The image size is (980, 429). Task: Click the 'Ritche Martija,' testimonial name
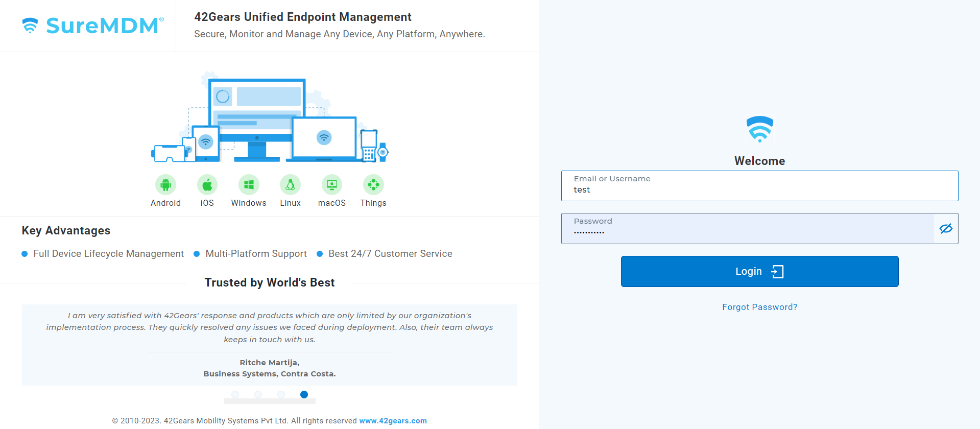click(x=270, y=363)
